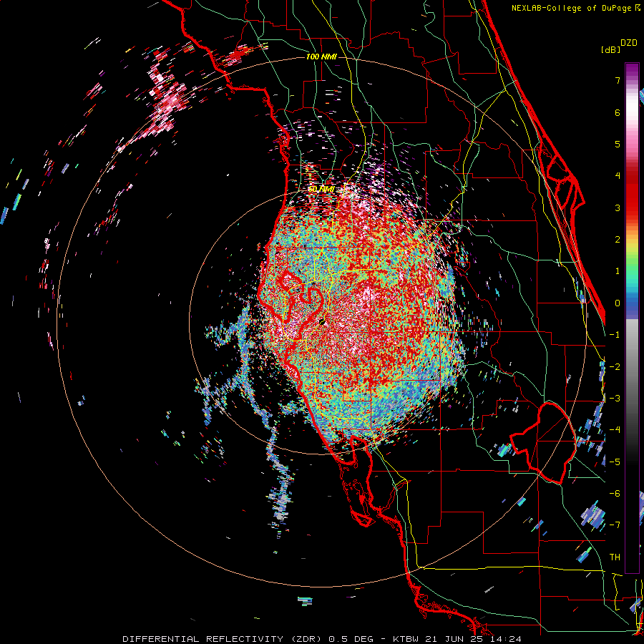
Task: Click the -3 dB tick label
Action: 615,399
